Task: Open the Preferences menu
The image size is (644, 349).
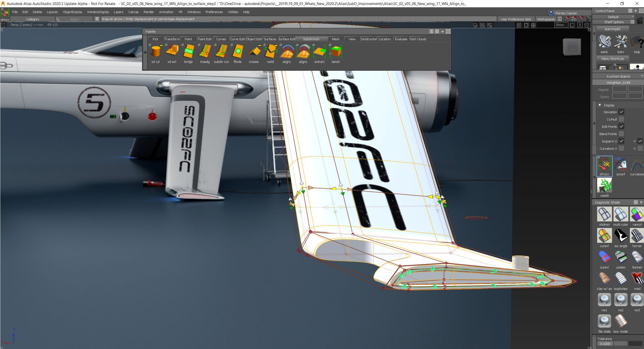Action: (x=214, y=12)
